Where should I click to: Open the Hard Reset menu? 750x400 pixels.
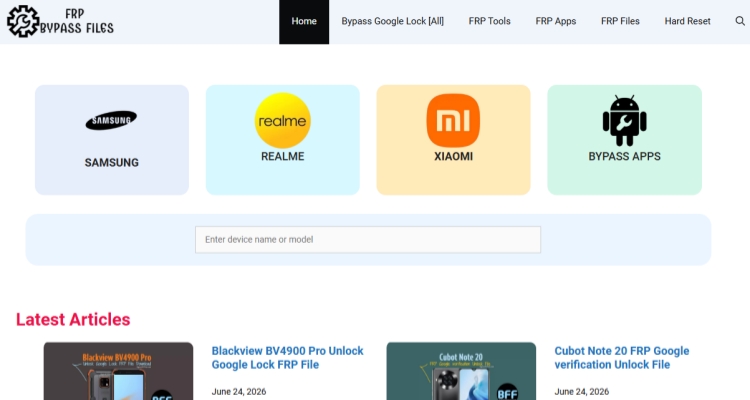[x=687, y=22]
